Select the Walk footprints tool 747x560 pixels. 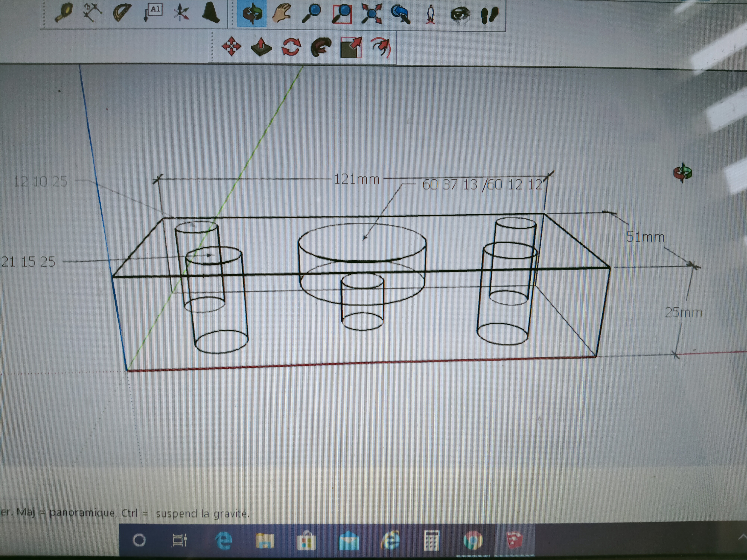[489, 15]
